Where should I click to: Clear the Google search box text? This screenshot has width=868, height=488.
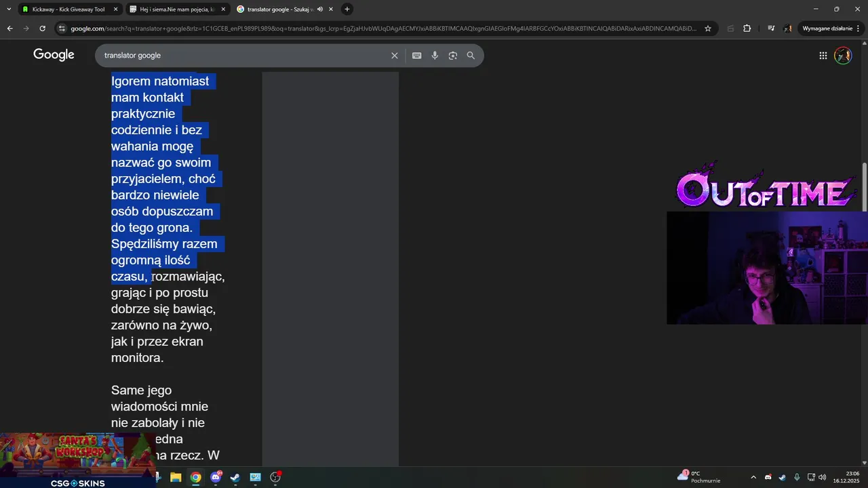[394, 56]
